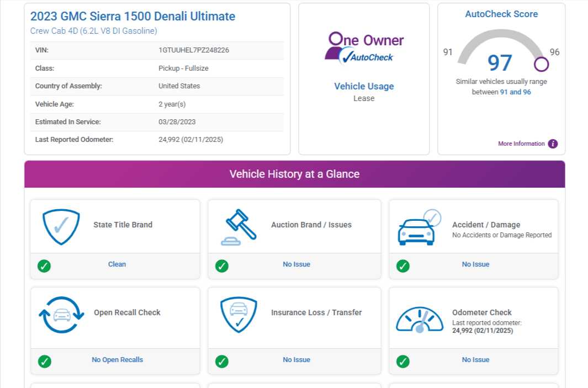
Task: Click the State Title Brand shield icon
Action: [61, 226]
